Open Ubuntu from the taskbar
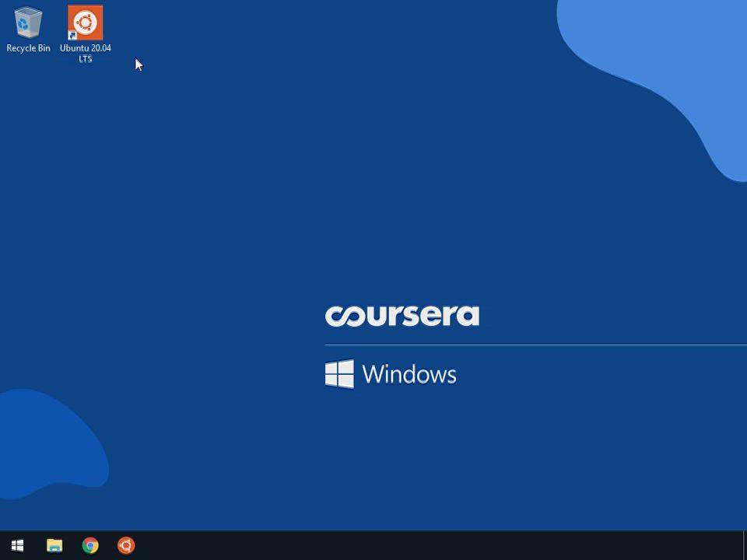Viewport: 747px width, 560px height. pyautogui.click(x=126, y=545)
